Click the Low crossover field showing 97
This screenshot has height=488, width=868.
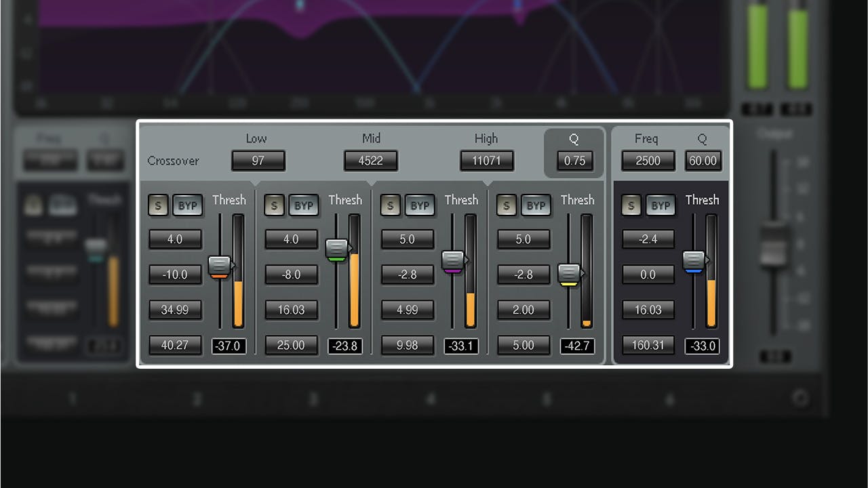[258, 161]
